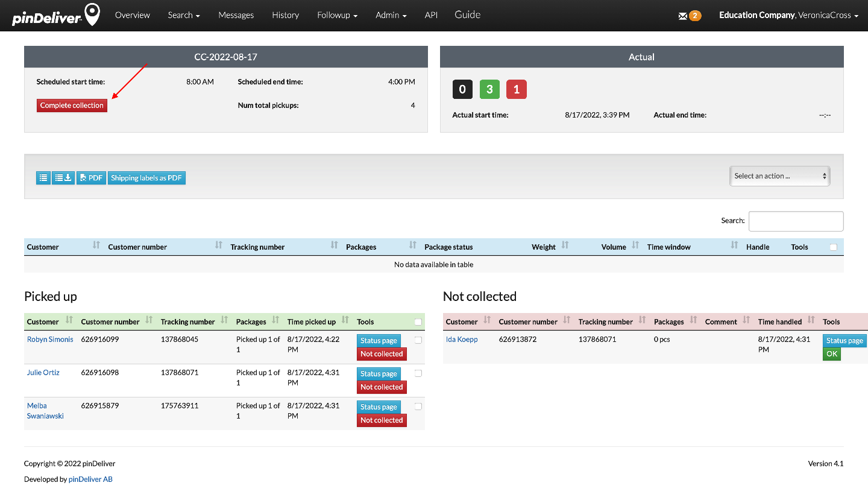Open the Followup dropdown menu
The width and height of the screenshot is (868, 500).
pyautogui.click(x=338, y=15)
